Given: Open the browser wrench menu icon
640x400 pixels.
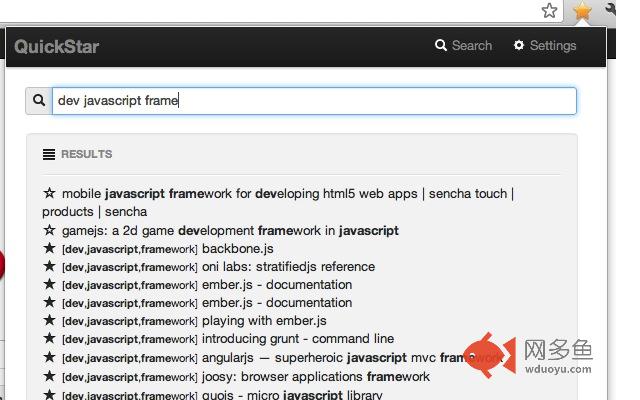Looking at the screenshot, I should [x=610, y=9].
